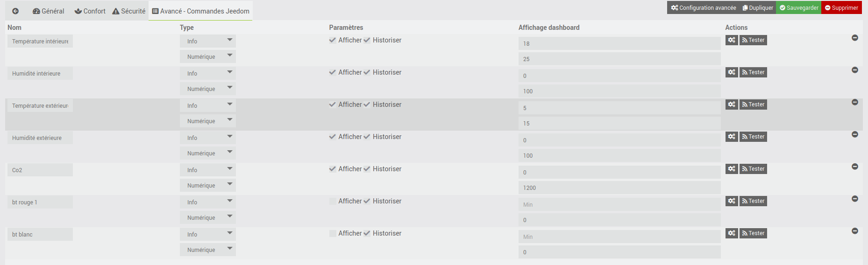Viewport: 868px width, 265px height.
Task: Open Numérique subtype dropdown for Co2
Action: (x=208, y=185)
